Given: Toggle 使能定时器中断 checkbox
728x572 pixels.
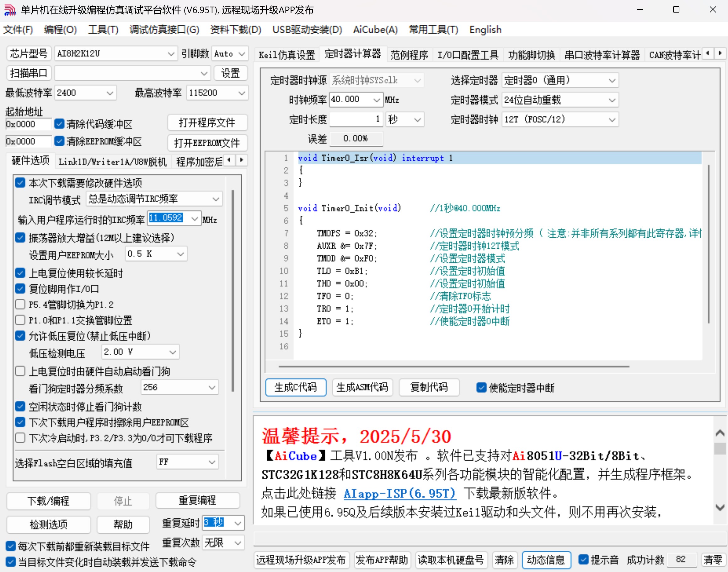Looking at the screenshot, I should pyautogui.click(x=481, y=387).
